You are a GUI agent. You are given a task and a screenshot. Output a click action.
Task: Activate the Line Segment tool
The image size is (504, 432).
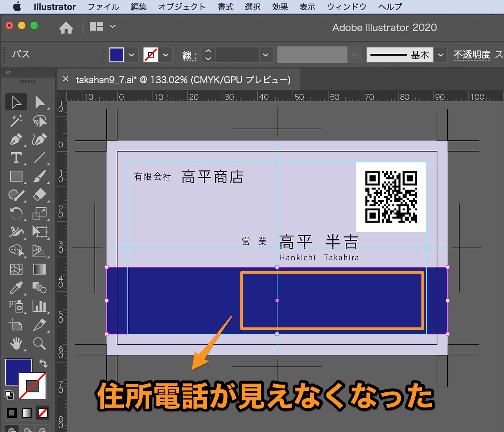click(x=40, y=158)
